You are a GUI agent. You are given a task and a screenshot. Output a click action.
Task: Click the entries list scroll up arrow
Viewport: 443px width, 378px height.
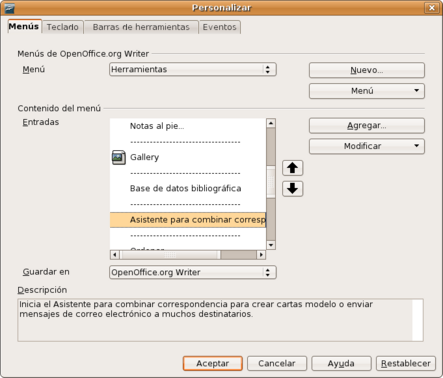tap(271, 123)
